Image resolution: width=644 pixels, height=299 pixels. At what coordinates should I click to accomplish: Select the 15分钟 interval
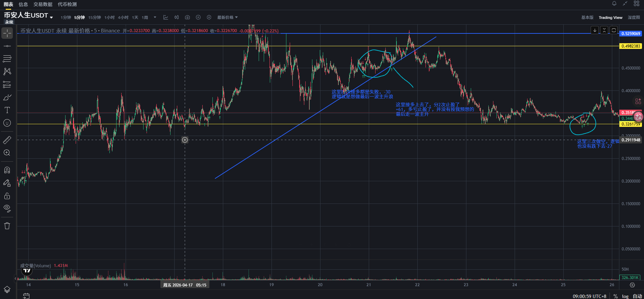tap(95, 18)
